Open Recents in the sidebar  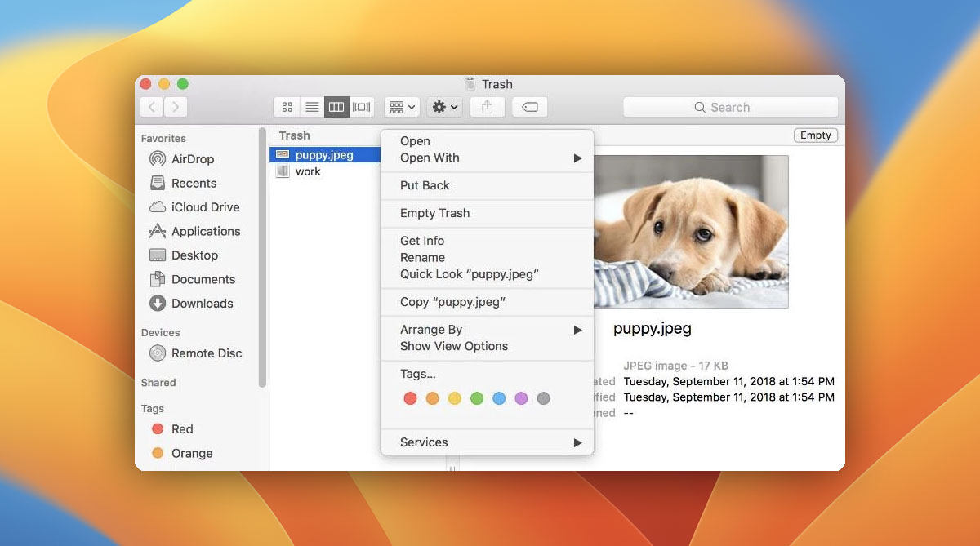194,183
